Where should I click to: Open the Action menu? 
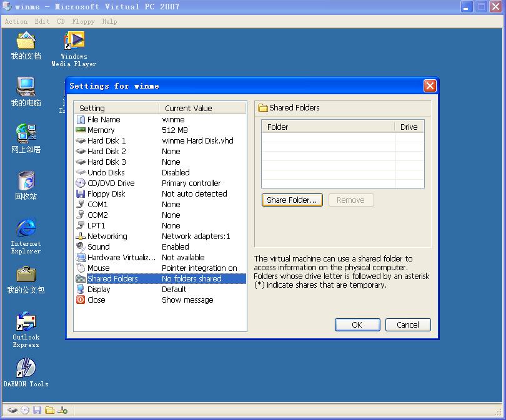pos(16,22)
